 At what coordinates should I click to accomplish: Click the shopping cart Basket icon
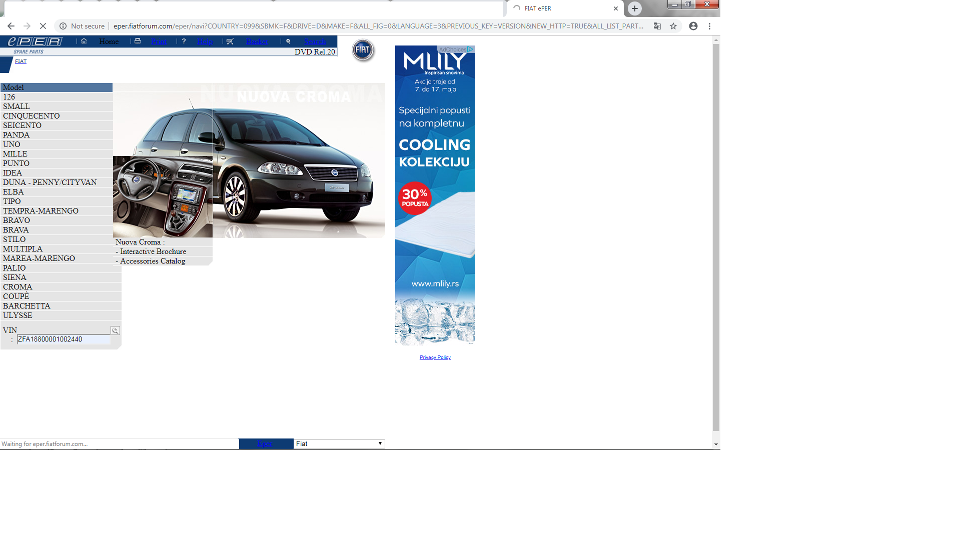click(230, 41)
